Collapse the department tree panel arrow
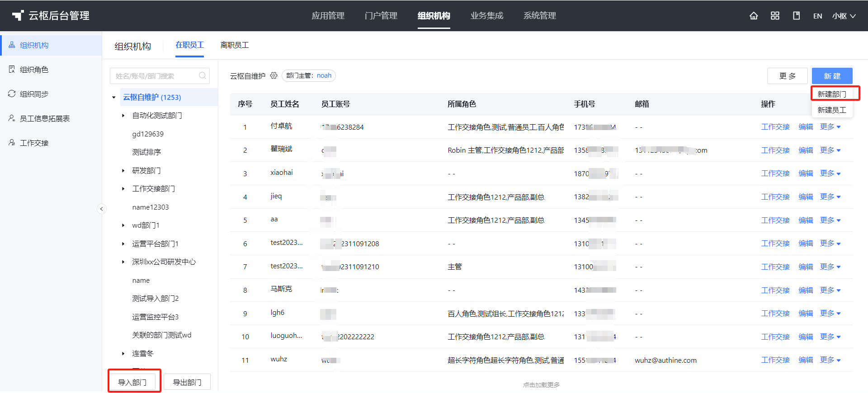868x393 pixels. click(102, 209)
